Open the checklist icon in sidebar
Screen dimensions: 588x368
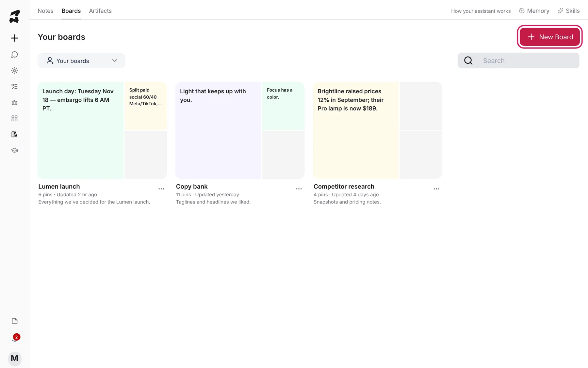point(14,86)
